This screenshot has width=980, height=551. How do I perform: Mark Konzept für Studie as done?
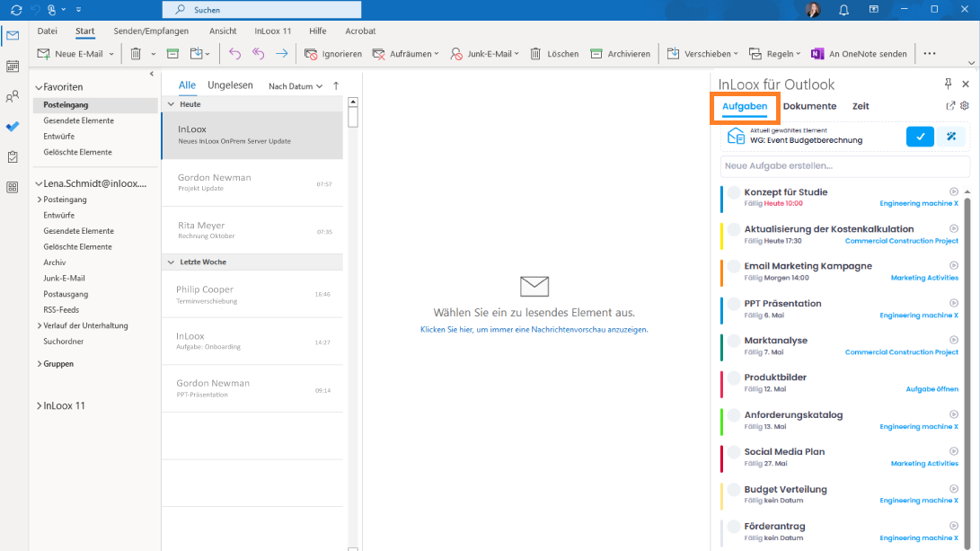pos(734,192)
